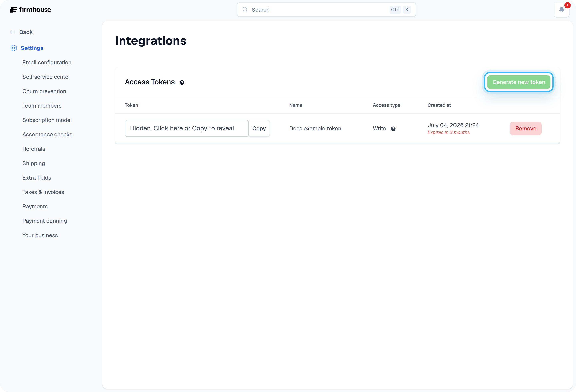Click the Name column header
Viewport: 576px width, 392px height.
[295, 105]
